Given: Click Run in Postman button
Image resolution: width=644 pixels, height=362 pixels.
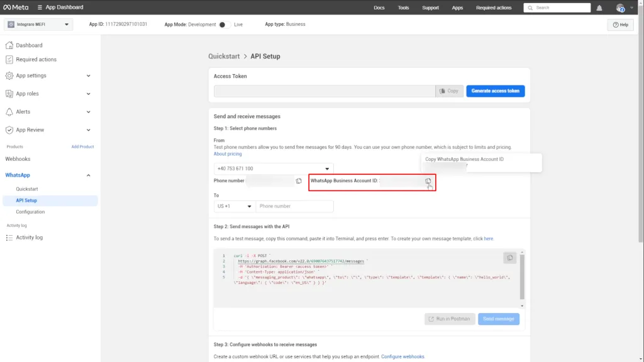Looking at the screenshot, I should (450, 319).
